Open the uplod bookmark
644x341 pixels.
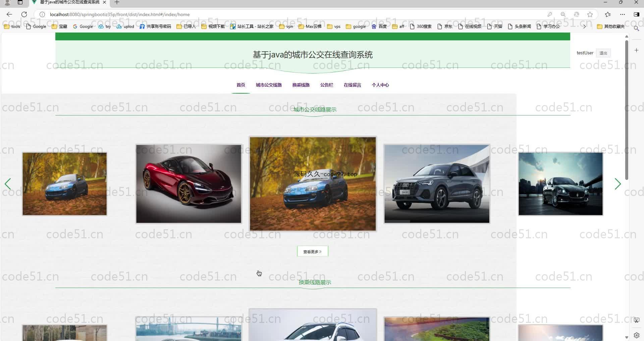125,27
